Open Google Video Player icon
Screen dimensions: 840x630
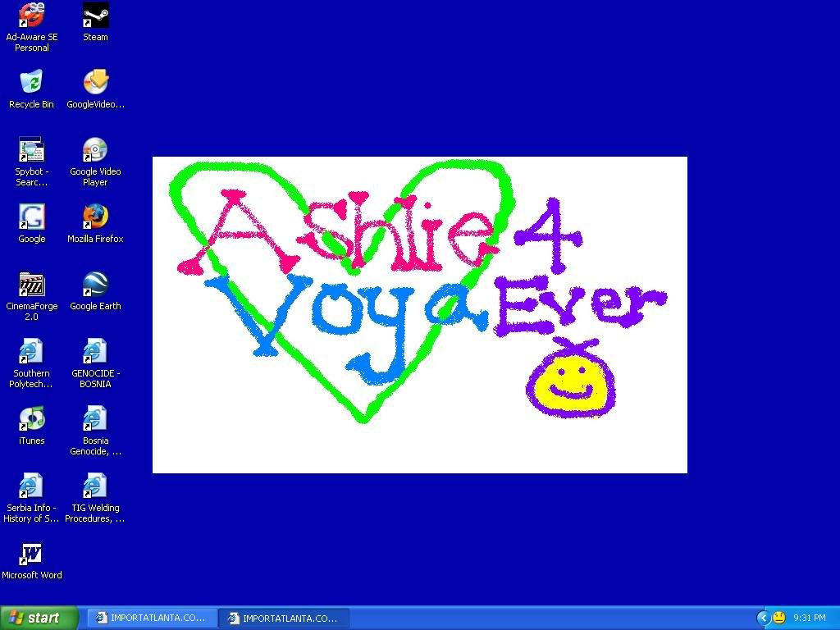tap(95, 150)
